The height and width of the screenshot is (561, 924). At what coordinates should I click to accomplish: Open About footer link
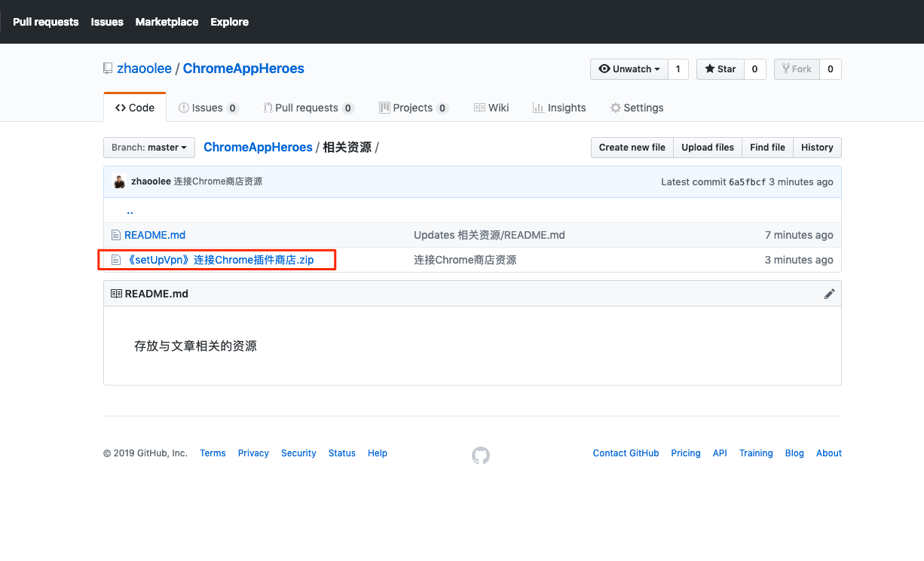[829, 453]
